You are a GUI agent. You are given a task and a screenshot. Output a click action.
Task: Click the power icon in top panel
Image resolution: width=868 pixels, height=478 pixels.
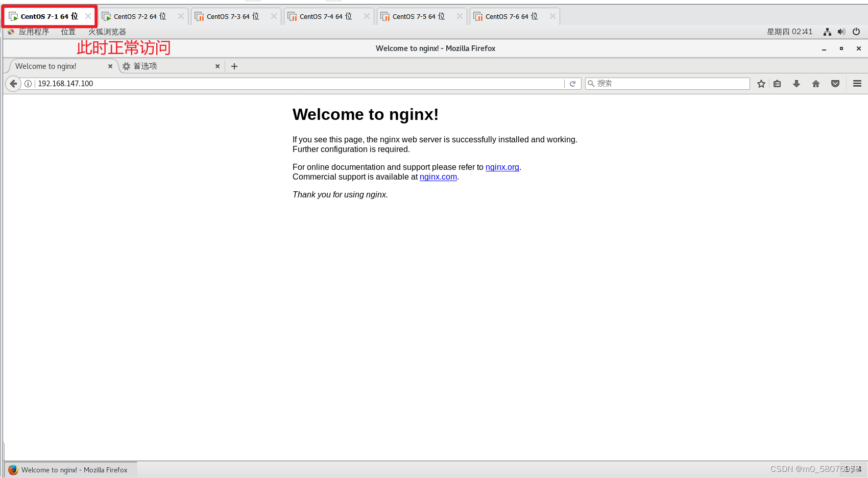click(x=856, y=32)
